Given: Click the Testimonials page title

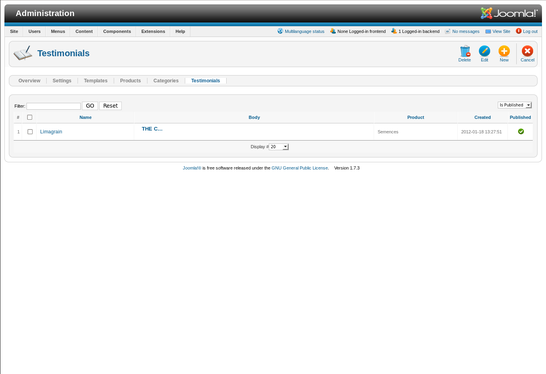Looking at the screenshot, I should tap(63, 53).
